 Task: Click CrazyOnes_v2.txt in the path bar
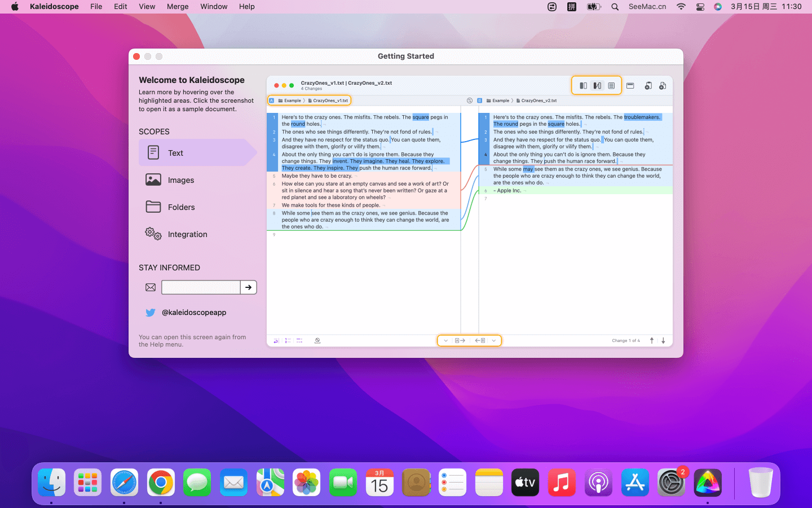coord(536,100)
